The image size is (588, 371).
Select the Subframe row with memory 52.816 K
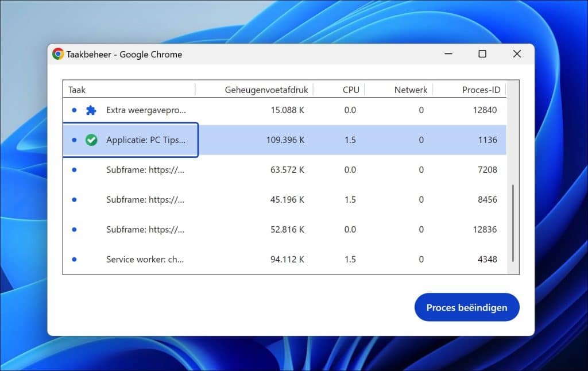pos(285,229)
